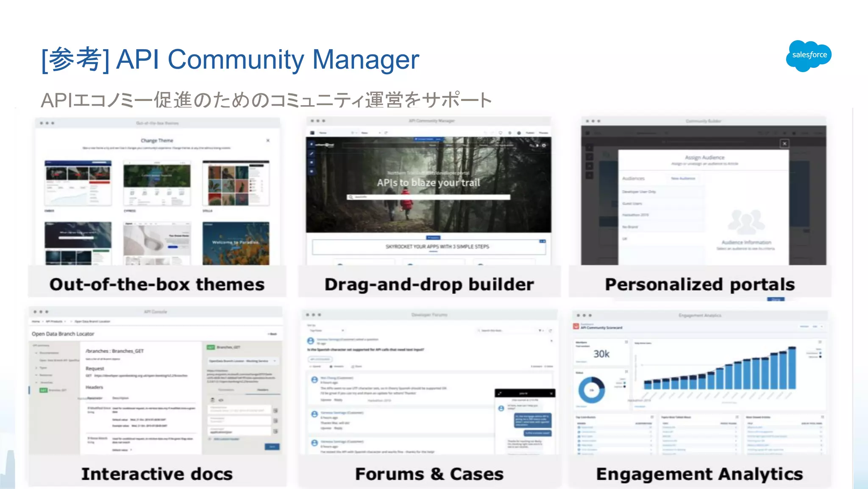Click the Open Data Branch Locator heading
Screen dimensions: 868x489
click(x=63, y=334)
